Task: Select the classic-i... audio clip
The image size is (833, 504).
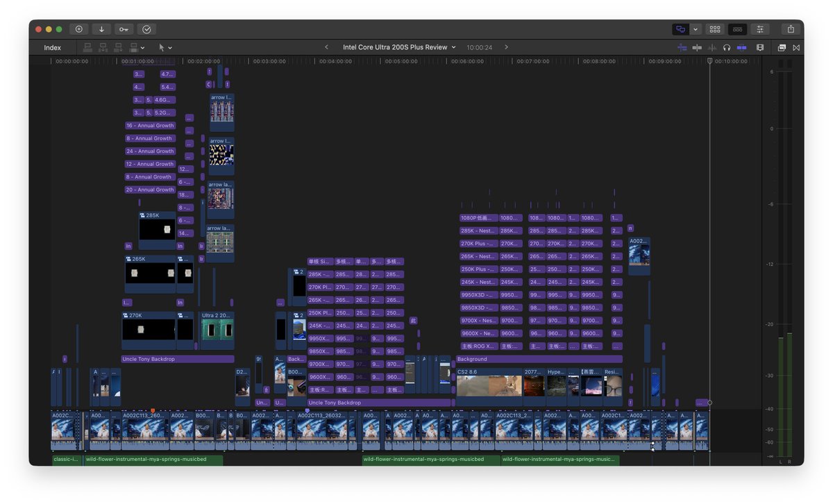Action: point(67,460)
